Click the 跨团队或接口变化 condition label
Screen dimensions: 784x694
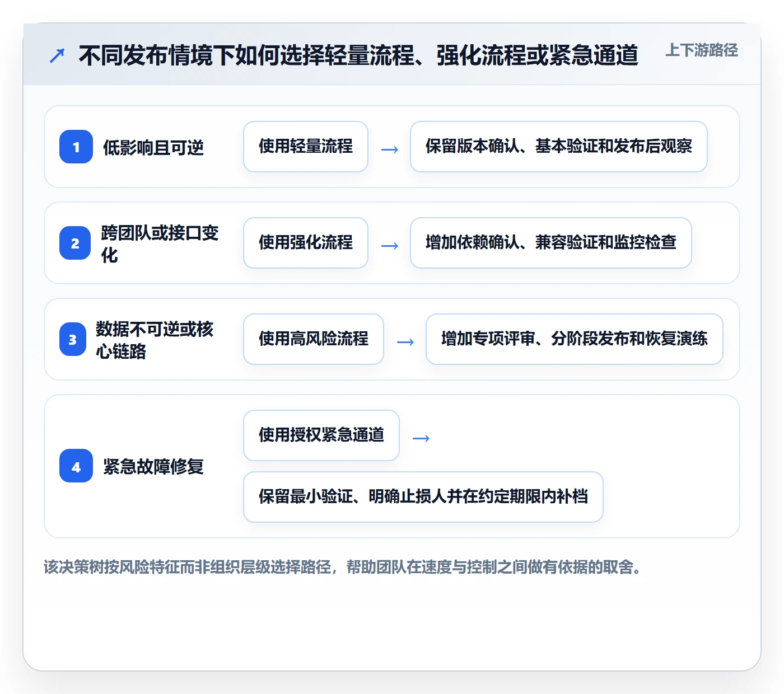(160, 243)
